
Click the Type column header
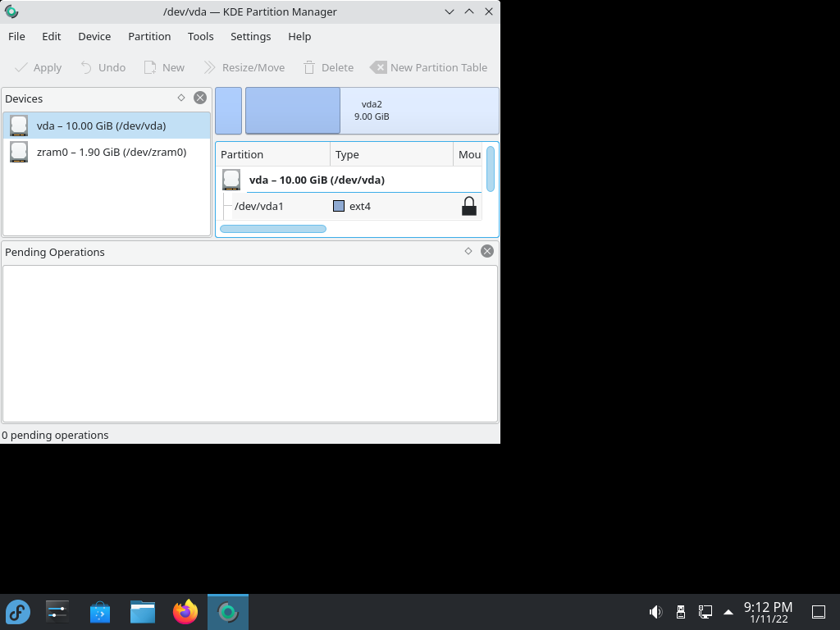[x=391, y=154]
